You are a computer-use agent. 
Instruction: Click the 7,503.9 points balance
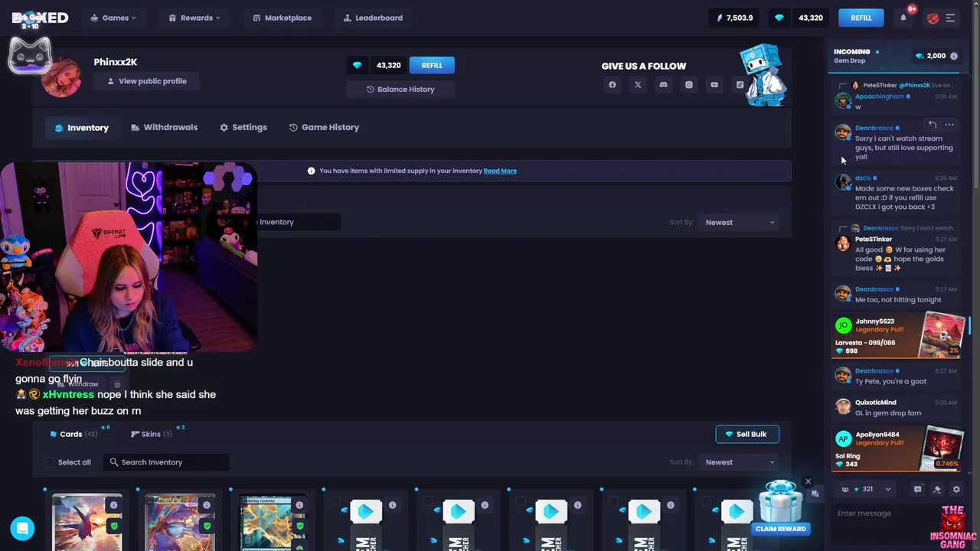pyautogui.click(x=734, y=18)
